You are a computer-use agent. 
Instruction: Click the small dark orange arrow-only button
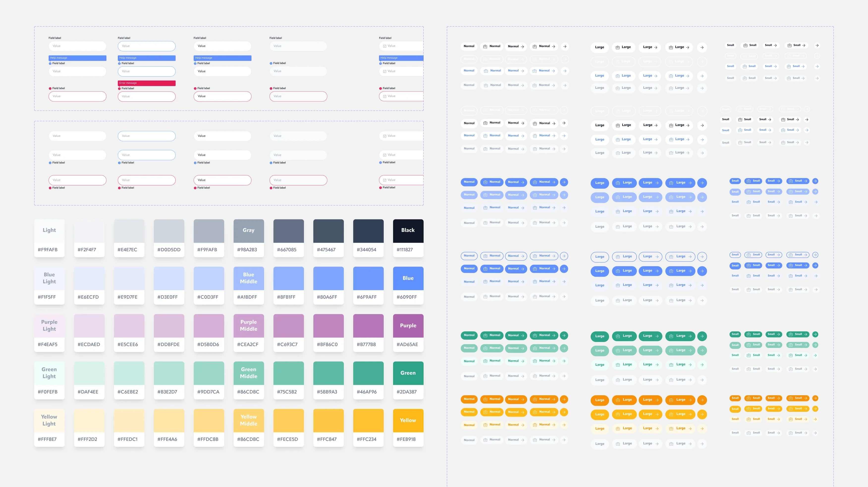click(815, 398)
